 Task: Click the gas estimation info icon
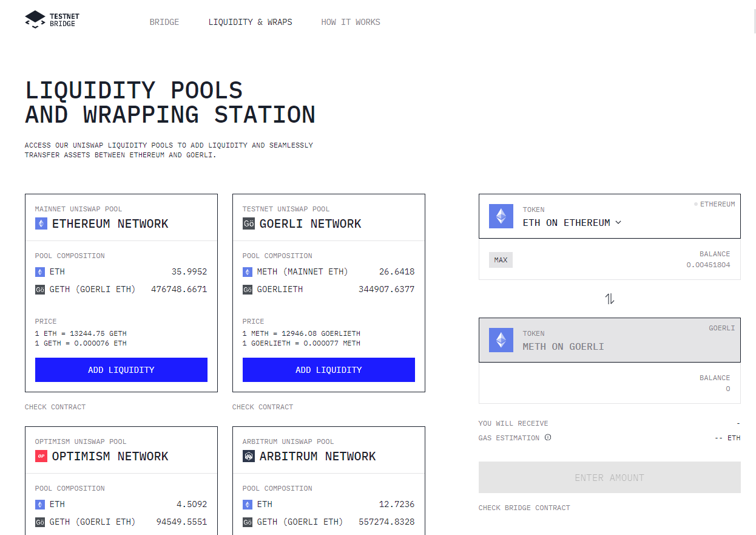[548, 437]
